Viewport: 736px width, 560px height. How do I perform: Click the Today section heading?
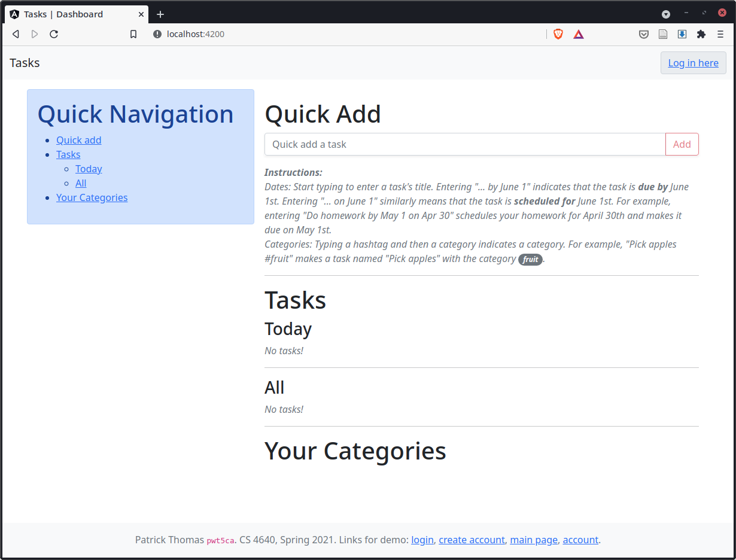[x=288, y=329]
